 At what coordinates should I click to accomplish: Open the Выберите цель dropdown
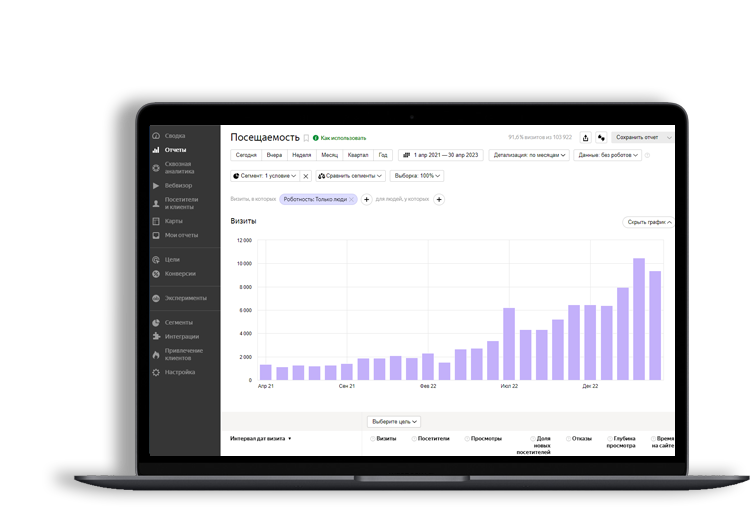click(x=394, y=422)
